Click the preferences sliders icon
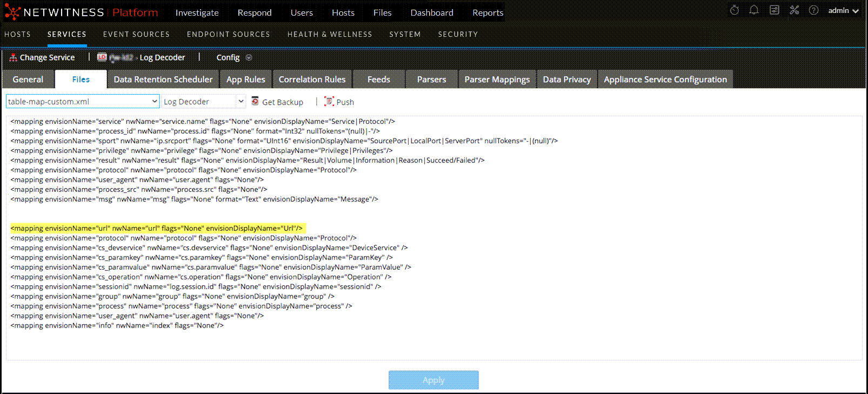Image resolution: width=868 pixels, height=394 pixels. (x=774, y=10)
